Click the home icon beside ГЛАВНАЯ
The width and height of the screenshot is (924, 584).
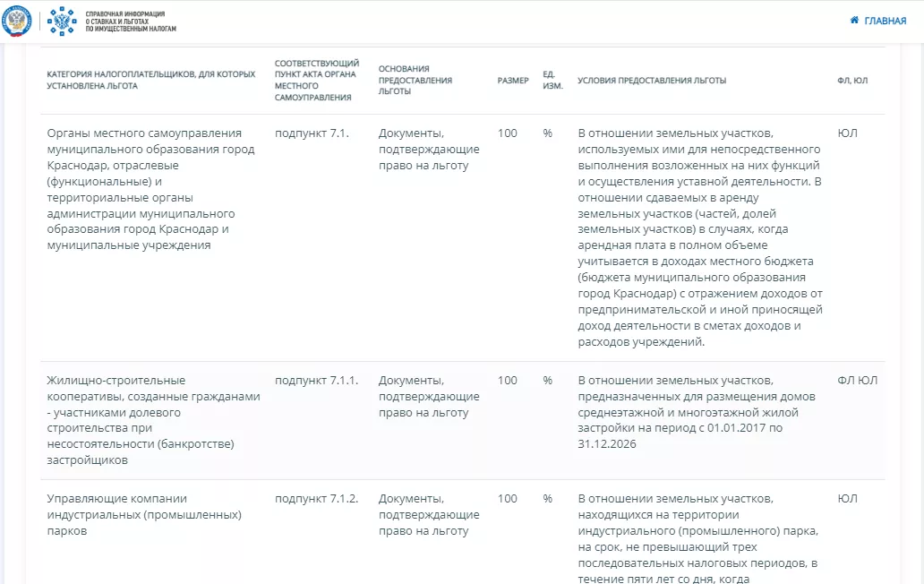[854, 21]
